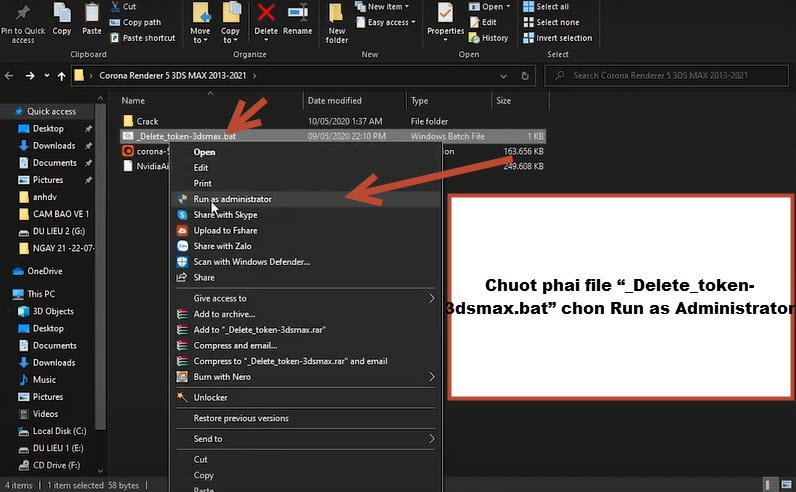Select Local Disk (C:) in navigation pane
The image size is (796, 492).
pos(61,431)
